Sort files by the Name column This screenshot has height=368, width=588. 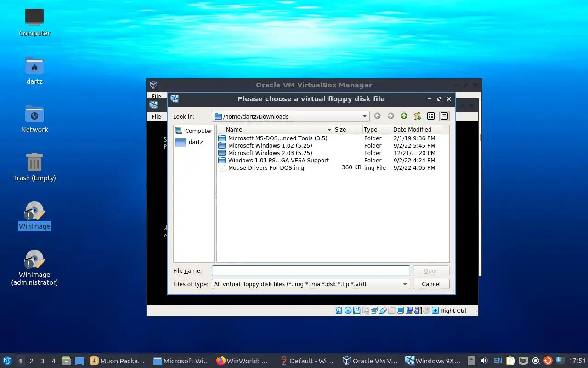tap(275, 130)
